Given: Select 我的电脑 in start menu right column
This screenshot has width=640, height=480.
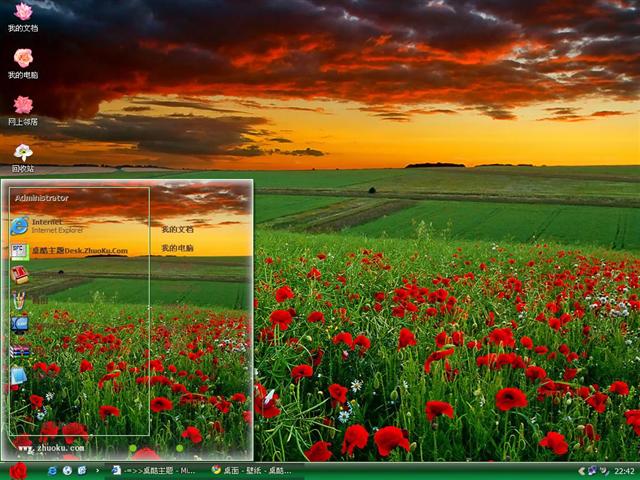Looking at the screenshot, I should [177, 248].
